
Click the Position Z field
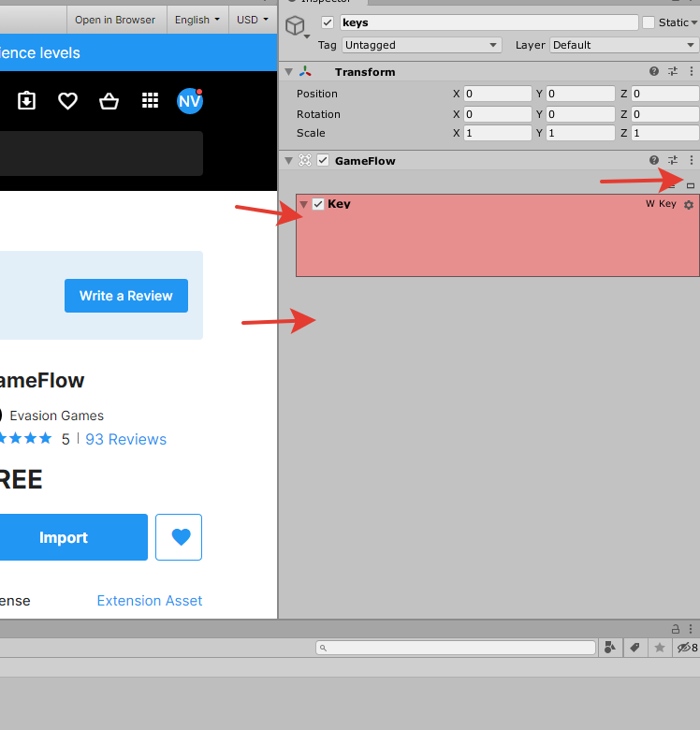point(665,94)
